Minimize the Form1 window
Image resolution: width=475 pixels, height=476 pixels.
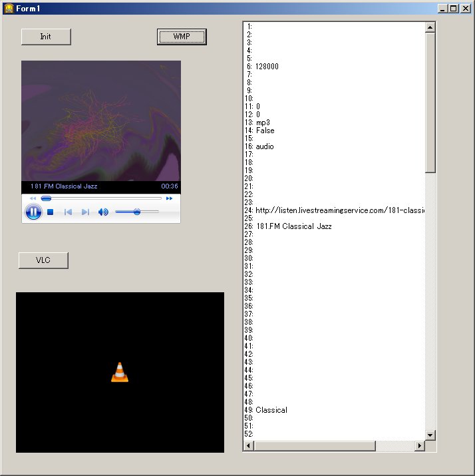442,9
